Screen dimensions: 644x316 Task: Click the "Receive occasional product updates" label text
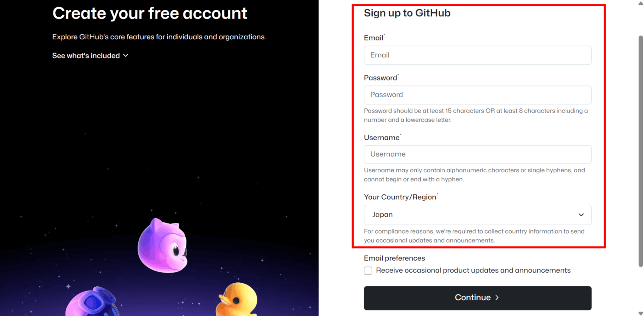pyautogui.click(x=473, y=270)
